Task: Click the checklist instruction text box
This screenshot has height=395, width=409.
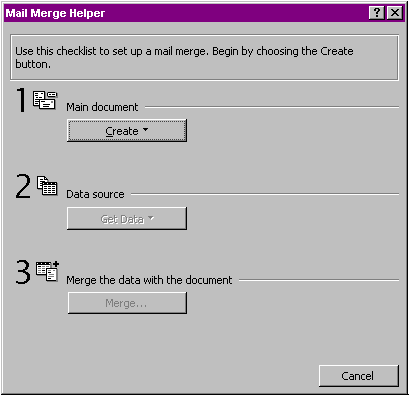Action: 204,58
